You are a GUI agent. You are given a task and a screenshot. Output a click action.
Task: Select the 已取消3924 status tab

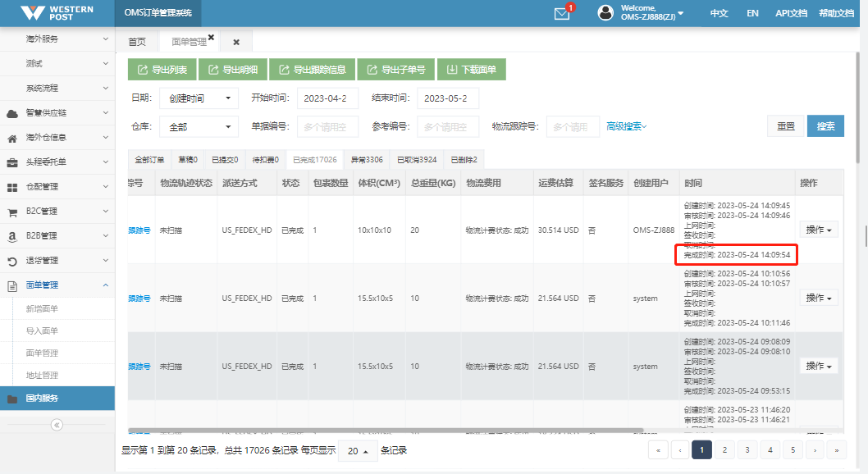point(417,160)
